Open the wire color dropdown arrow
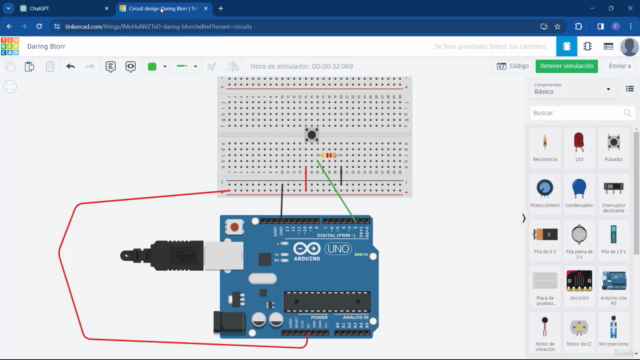This screenshot has height=360, width=640. [x=165, y=67]
